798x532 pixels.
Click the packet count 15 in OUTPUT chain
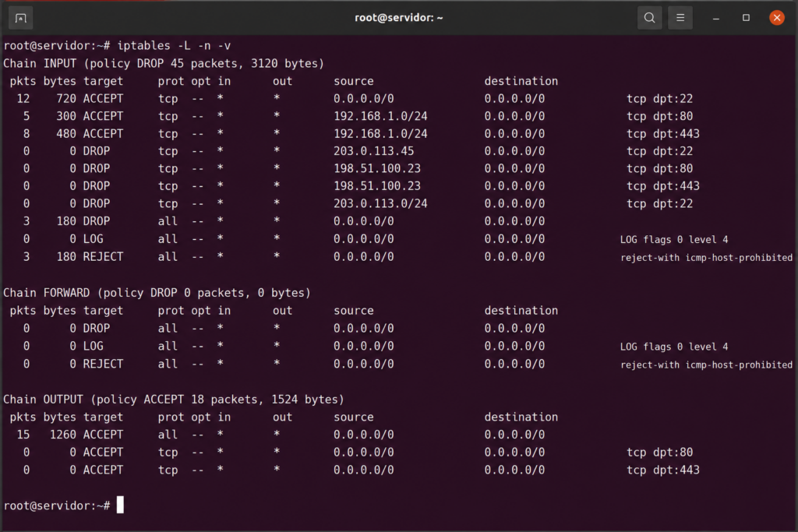(23, 435)
